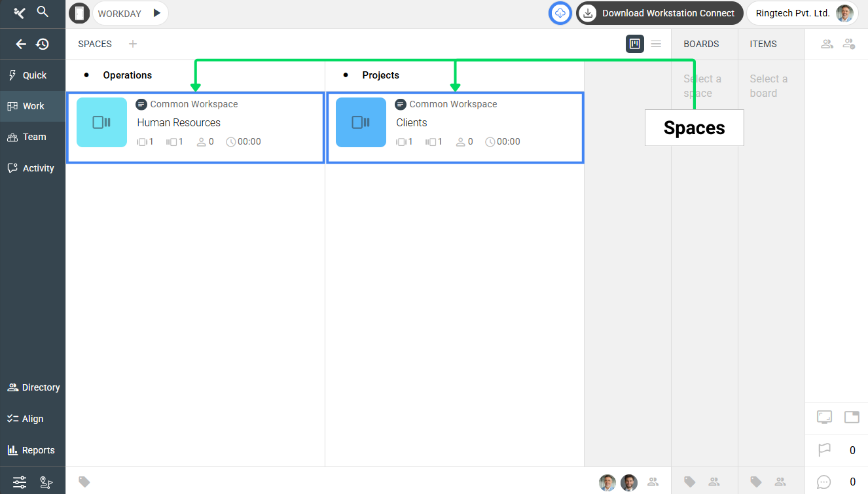This screenshot has width=868, height=494.
Task: Start the WORKDAY play button
Action: click(x=156, y=13)
